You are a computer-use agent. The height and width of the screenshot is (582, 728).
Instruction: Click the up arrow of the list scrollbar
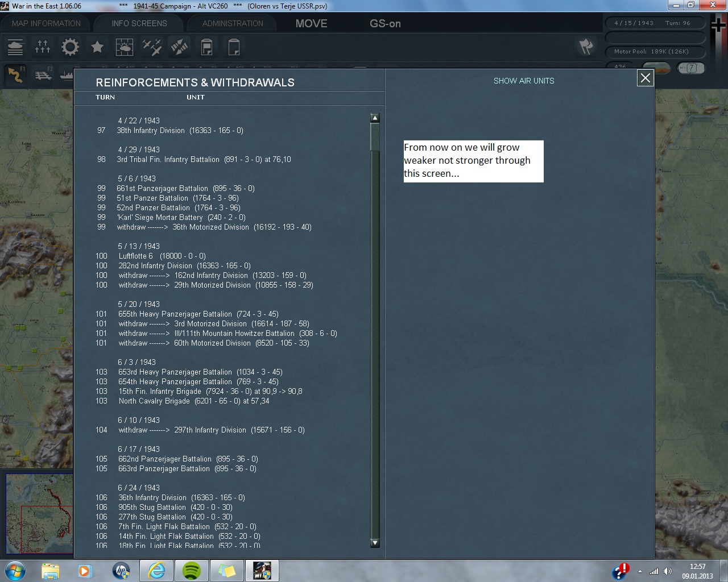tap(375, 118)
